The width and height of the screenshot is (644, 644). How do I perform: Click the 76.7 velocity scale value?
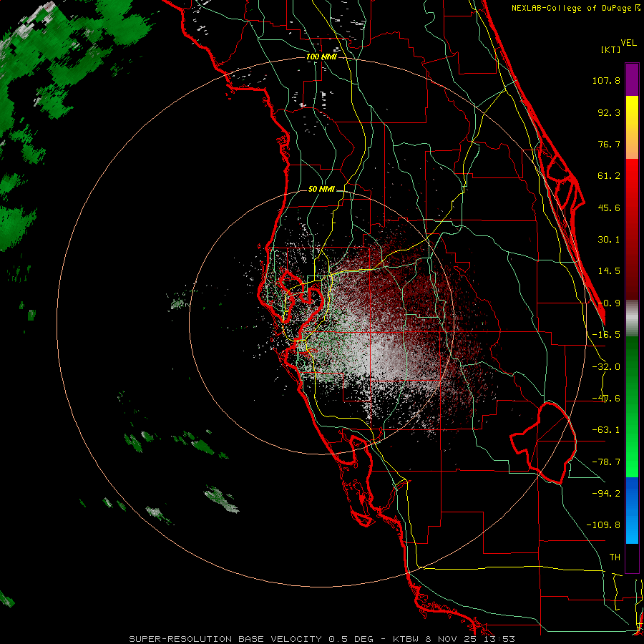pyautogui.click(x=609, y=144)
